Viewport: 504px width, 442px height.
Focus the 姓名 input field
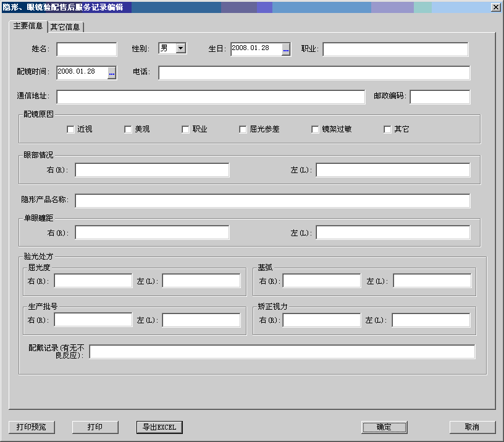click(x=87, y=49)
